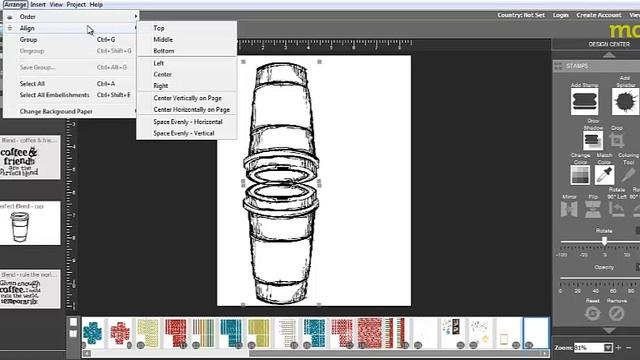Align selection to Top
Viewport: 640px width, 360px height.
coord(187,28)
